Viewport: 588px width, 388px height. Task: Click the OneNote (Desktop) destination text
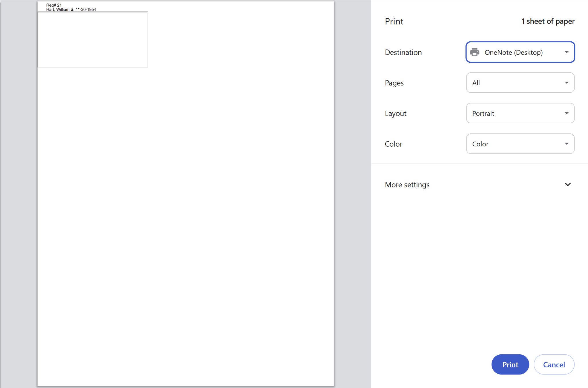513,52
